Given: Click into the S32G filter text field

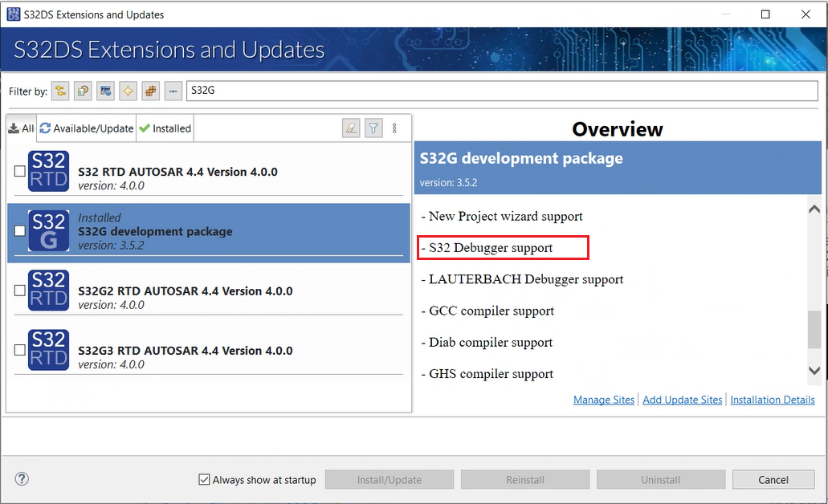Looking at the screenshot, I should 502,90.
